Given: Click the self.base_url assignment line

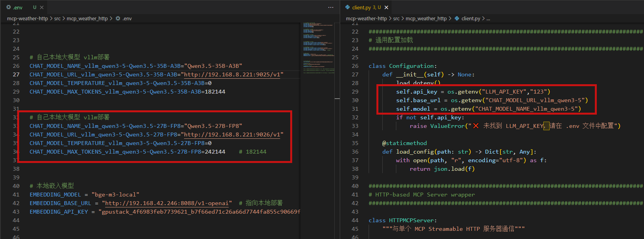Looking at the screenshot, I should click(x=492, y=100).
